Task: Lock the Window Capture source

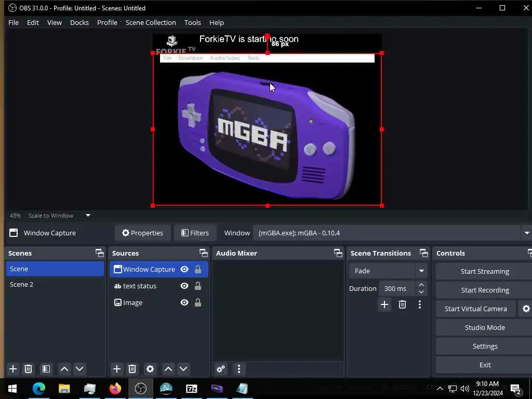Action: 198,269
